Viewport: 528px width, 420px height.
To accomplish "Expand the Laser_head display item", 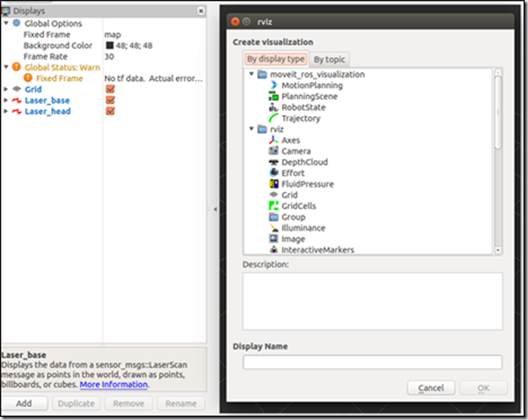I will click(x=6, y=111).
